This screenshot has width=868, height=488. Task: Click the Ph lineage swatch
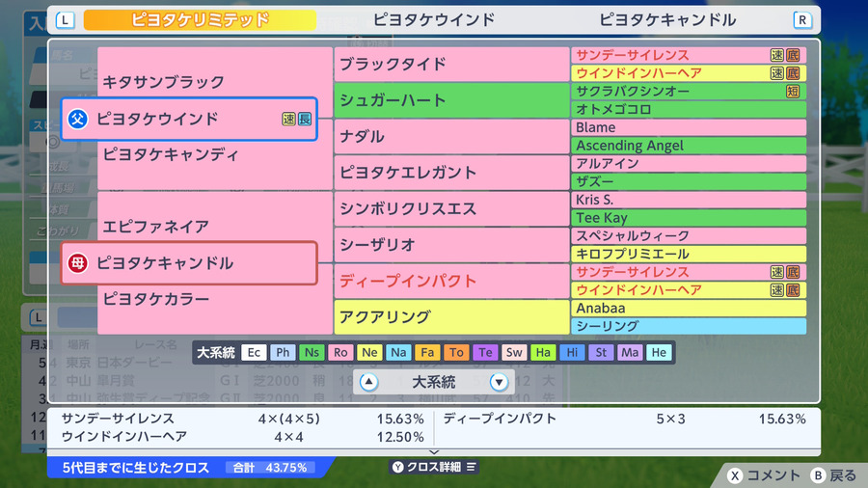coord(283,352)
